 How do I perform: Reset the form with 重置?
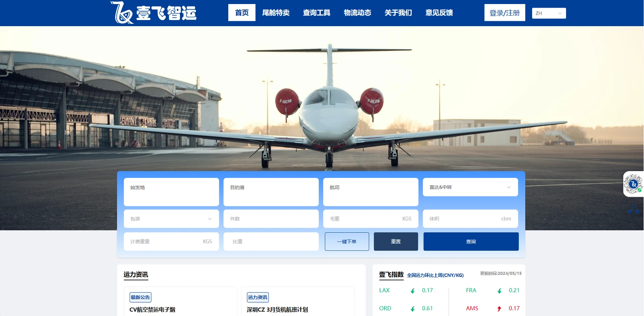point(396,242)
